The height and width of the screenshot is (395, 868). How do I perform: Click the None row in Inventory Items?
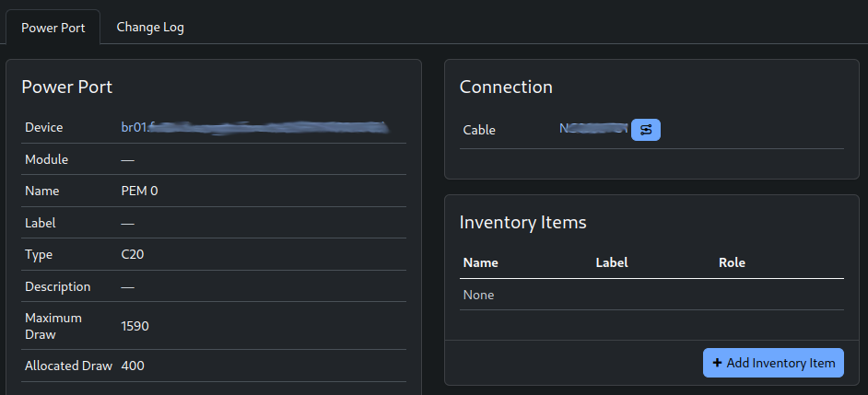click(651, 295)
